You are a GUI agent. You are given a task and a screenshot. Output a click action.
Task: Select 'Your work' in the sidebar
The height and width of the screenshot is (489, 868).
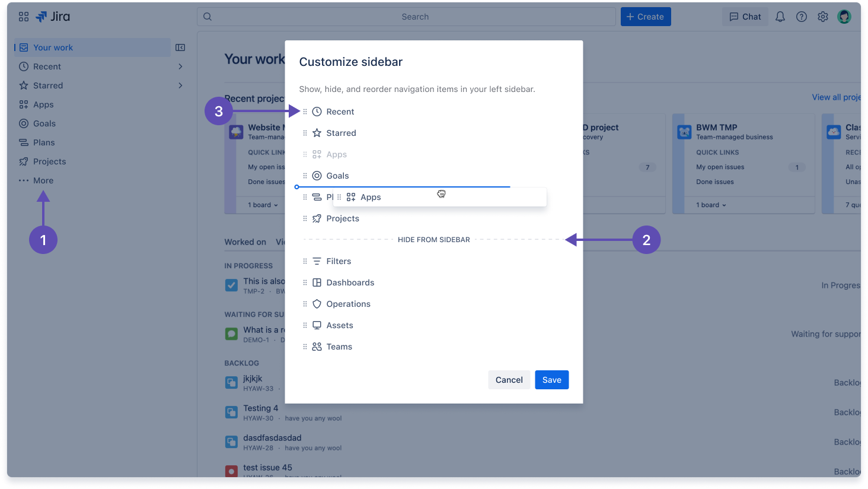click(x=53, y=47)
